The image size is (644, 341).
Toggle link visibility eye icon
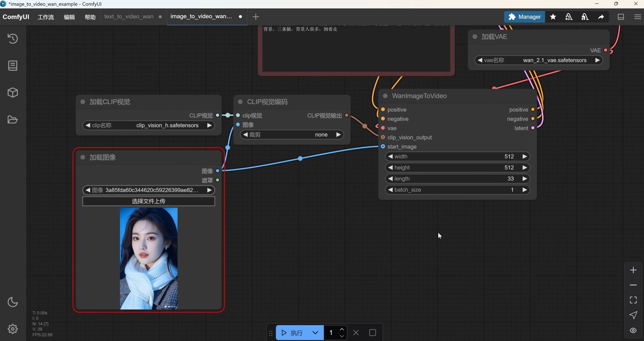coord(633,330)
